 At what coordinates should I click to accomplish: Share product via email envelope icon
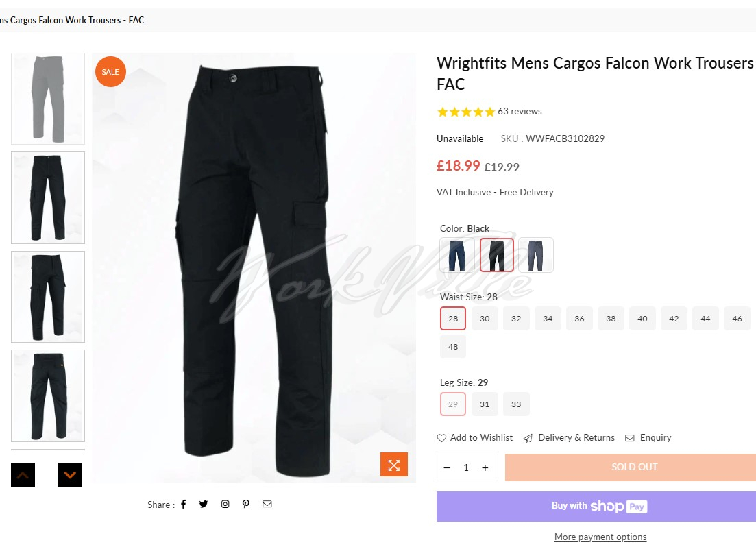tap(267, 504)
